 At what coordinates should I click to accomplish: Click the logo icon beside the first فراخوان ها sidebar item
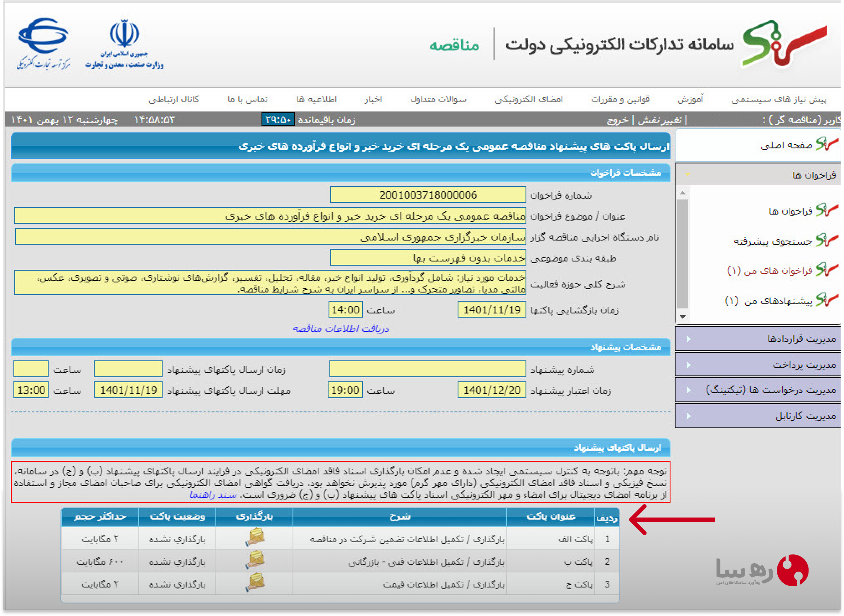pos(827,210)
